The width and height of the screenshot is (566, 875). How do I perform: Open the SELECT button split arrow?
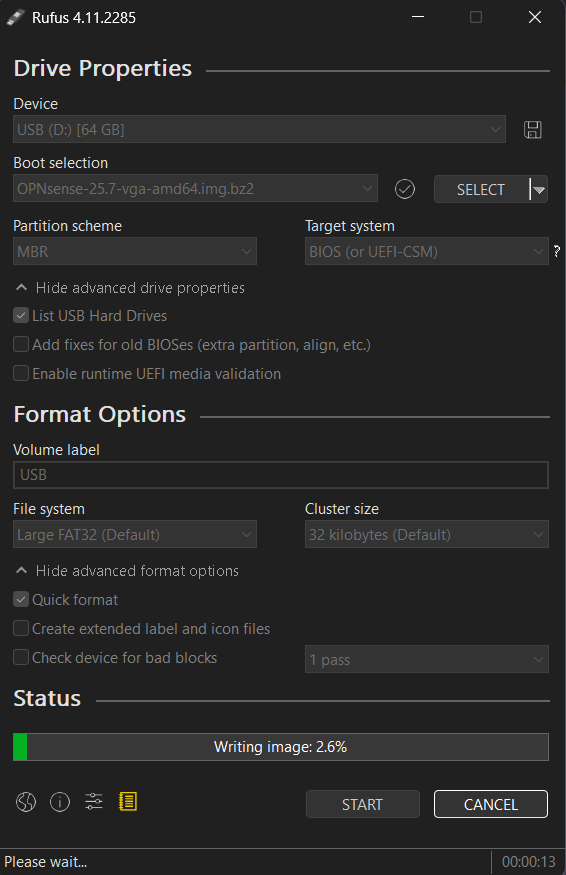[x=539, y=190]
